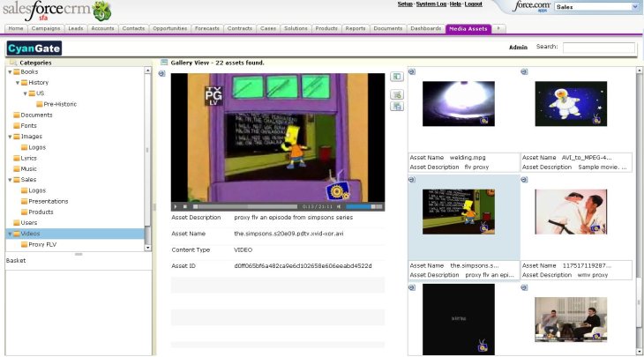Click action icon above 117517119287 thumbnail
Screen dimensions: 644x357
524,180
